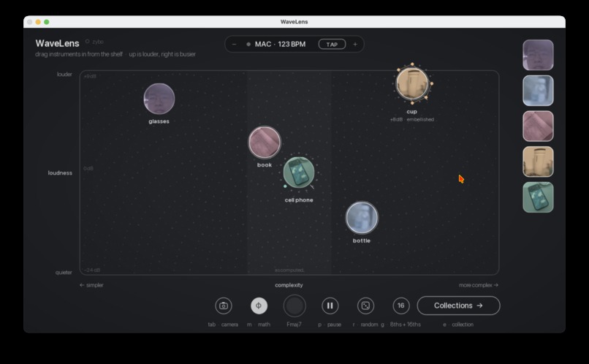This screenshot has width=589, height=364.
Task: Click the 'cup' label text
Action: pos(411,112)
